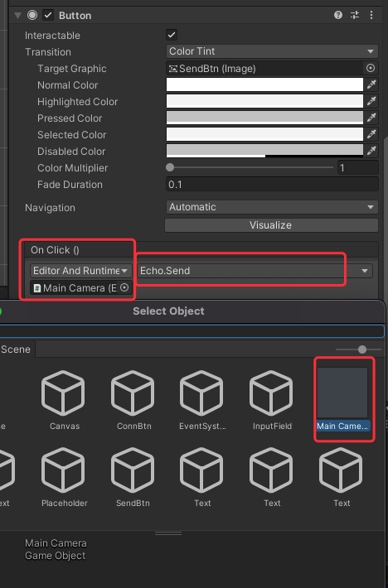
Task: Open the object picker for the Main Camera field
Action: [x=124, y=287]
